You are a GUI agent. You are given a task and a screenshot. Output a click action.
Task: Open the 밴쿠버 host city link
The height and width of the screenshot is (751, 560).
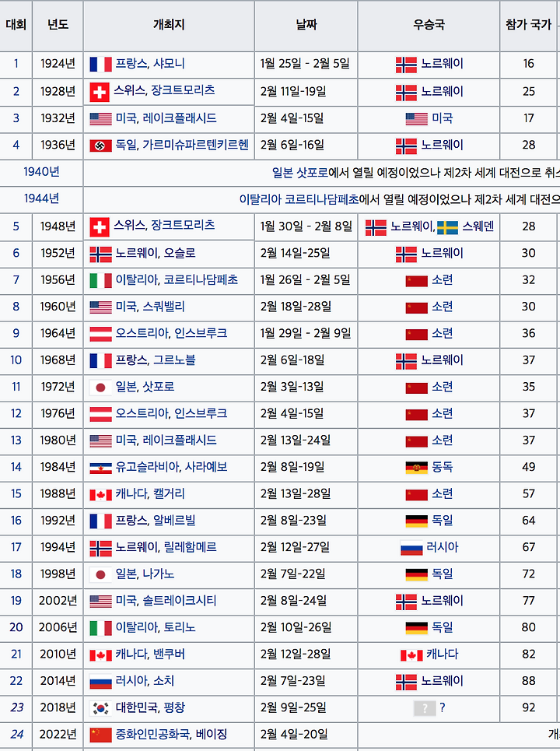(169, 654)
